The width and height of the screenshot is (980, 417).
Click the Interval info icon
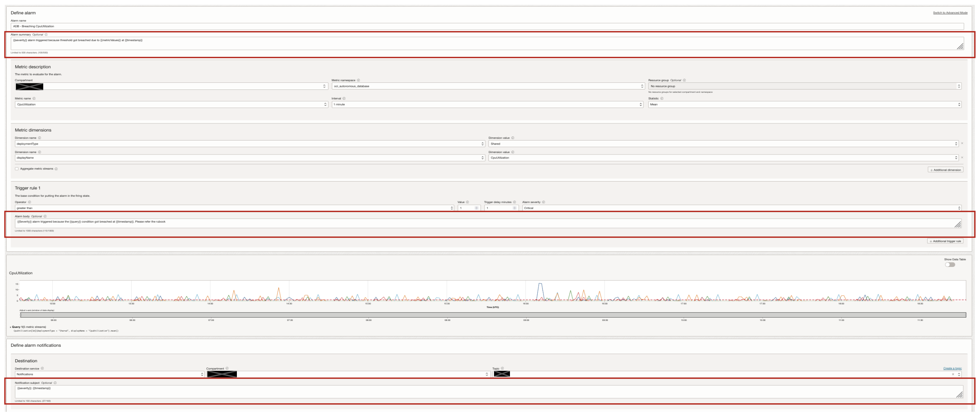click(x=345, y=99)
